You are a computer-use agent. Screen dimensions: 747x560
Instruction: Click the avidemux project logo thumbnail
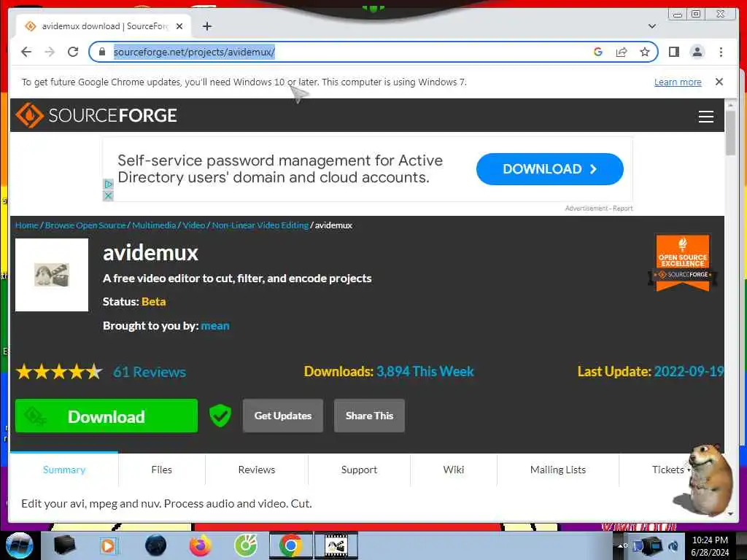click(x=52, y=275)
